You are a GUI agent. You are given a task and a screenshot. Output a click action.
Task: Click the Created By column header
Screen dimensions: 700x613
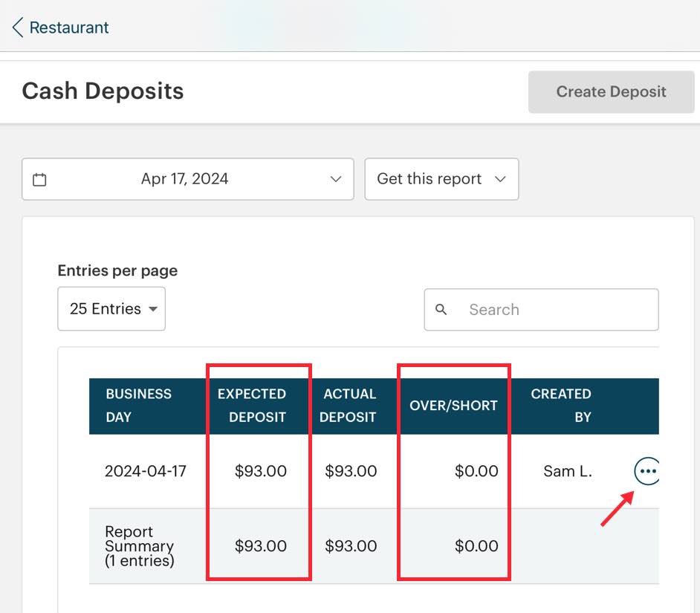coord(562,406)
